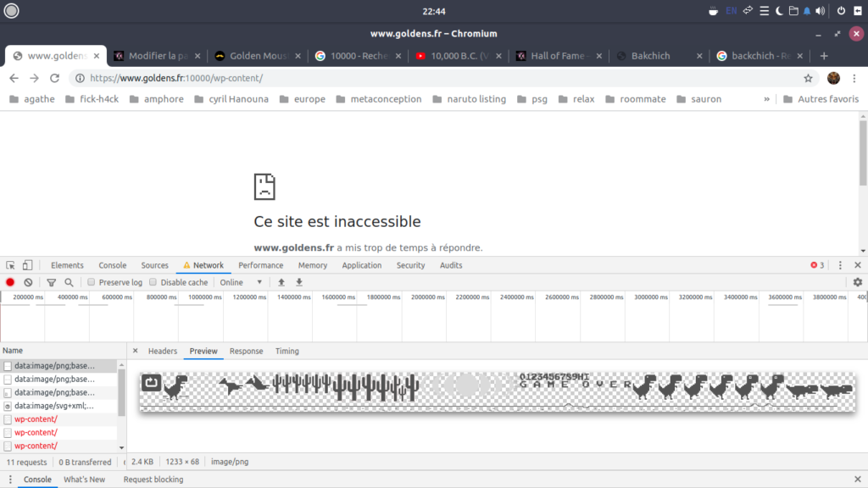Show the Headers tab of the request
This screenshot has height=488, width=868.
coord(163,351)
